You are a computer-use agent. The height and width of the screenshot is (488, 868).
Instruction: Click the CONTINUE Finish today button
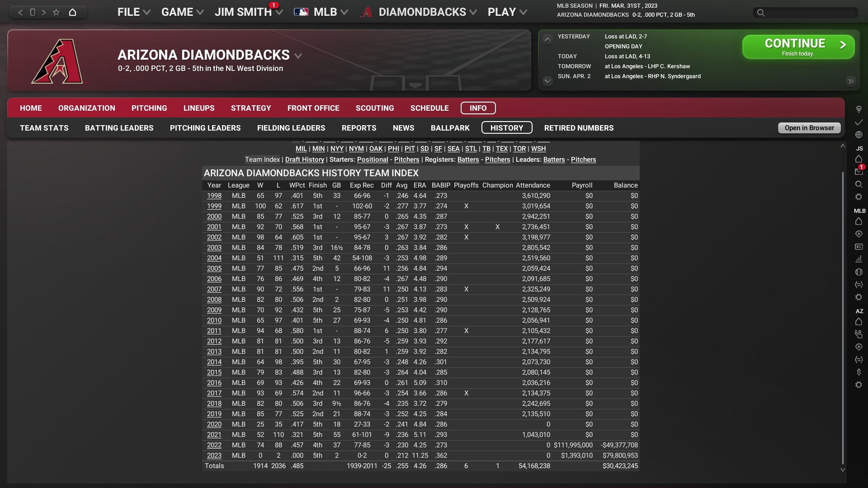[798, 47]
